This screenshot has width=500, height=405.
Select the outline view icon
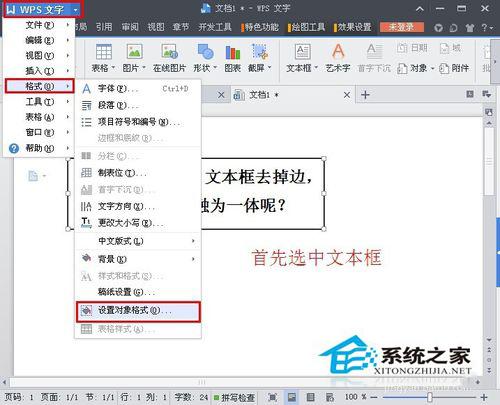click(311, 397)
